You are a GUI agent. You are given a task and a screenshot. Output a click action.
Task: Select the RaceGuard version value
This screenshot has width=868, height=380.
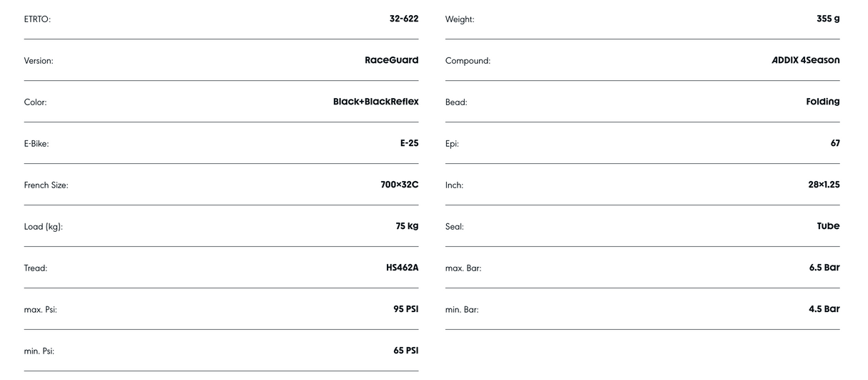(391, 61)
